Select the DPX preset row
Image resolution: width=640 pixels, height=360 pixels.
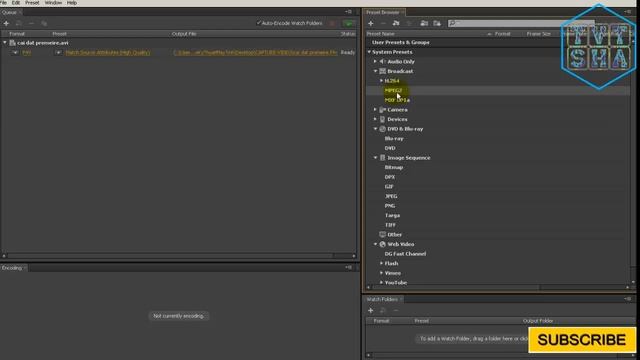[x=498, y=177]
